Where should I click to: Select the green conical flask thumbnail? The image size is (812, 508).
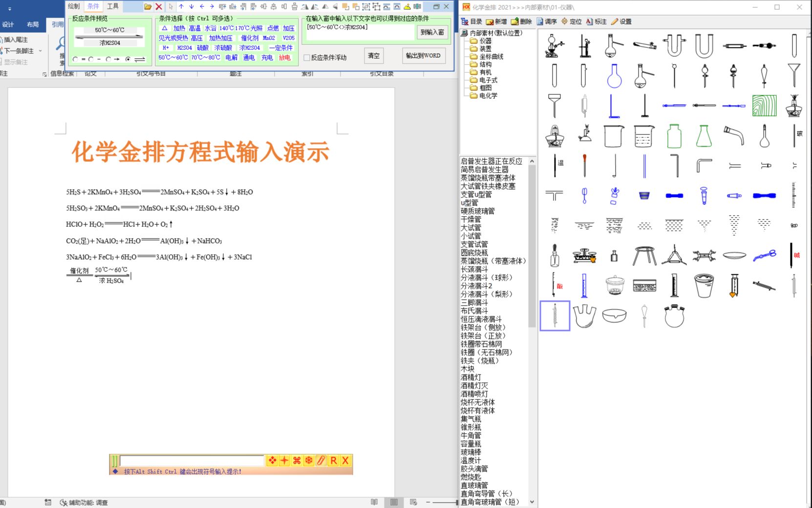coord(704,136)
